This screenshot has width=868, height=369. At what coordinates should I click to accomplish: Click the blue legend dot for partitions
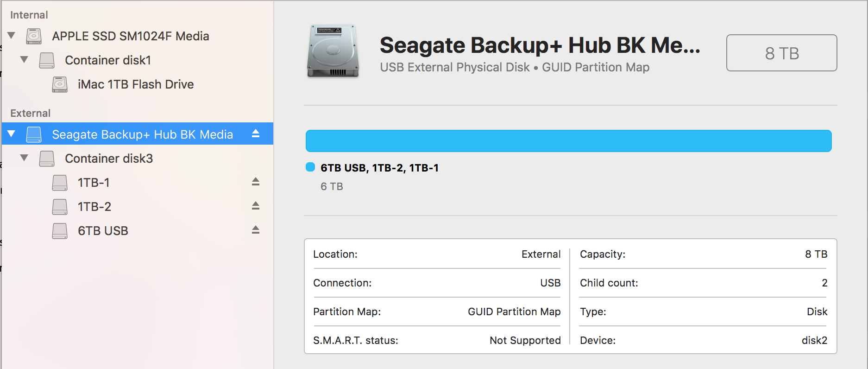coord(310,167)
